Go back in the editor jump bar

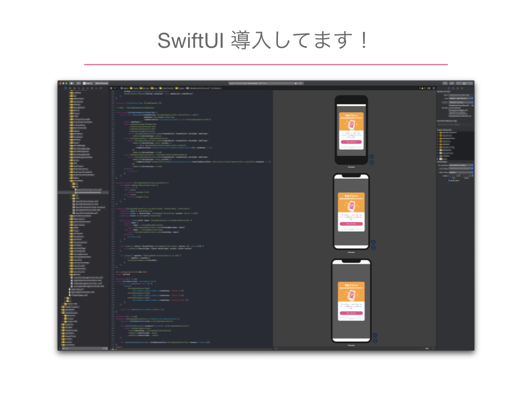[x=115, y=88]
